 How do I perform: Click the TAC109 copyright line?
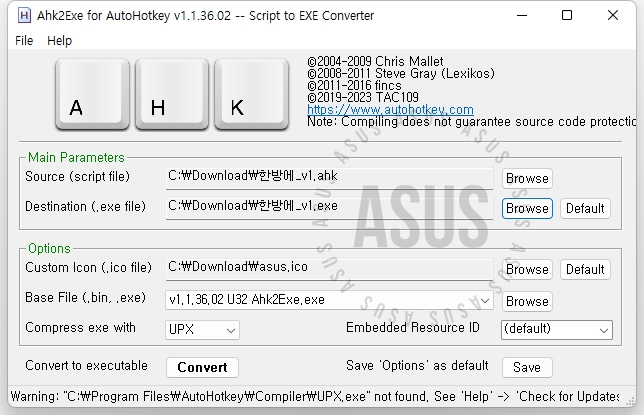click(x=363, y=97)
